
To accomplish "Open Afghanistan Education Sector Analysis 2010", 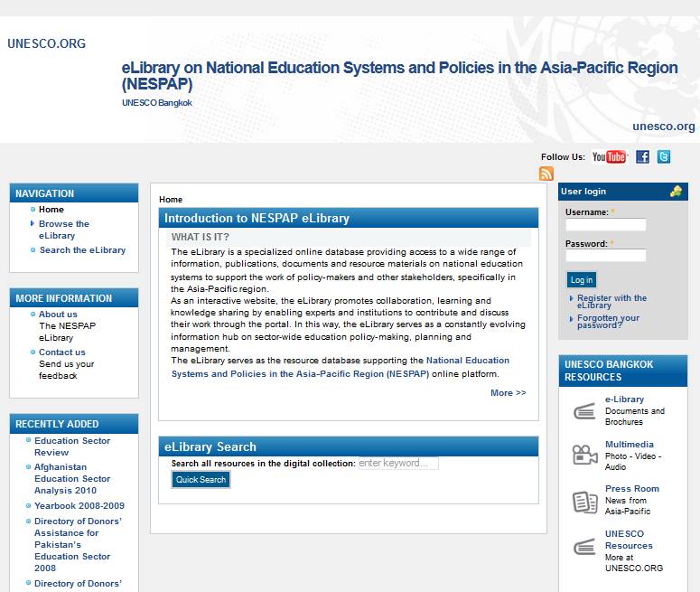I will tap(72, 479).
